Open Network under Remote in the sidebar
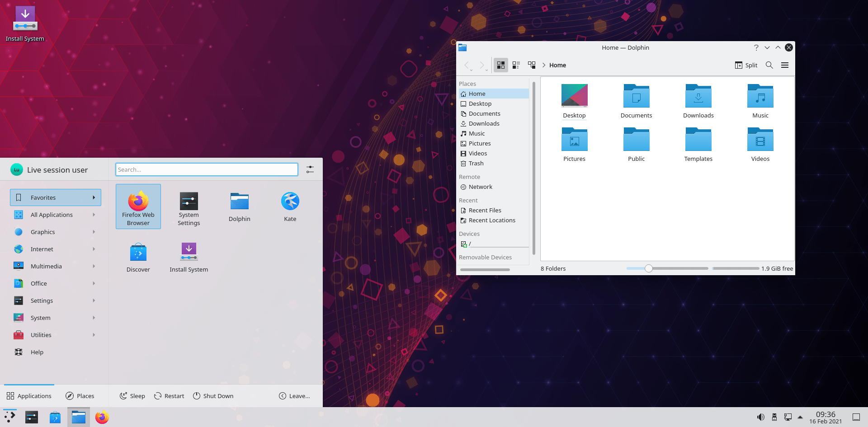868x427 pixels. pyautogui.click(x=480, y=187)
